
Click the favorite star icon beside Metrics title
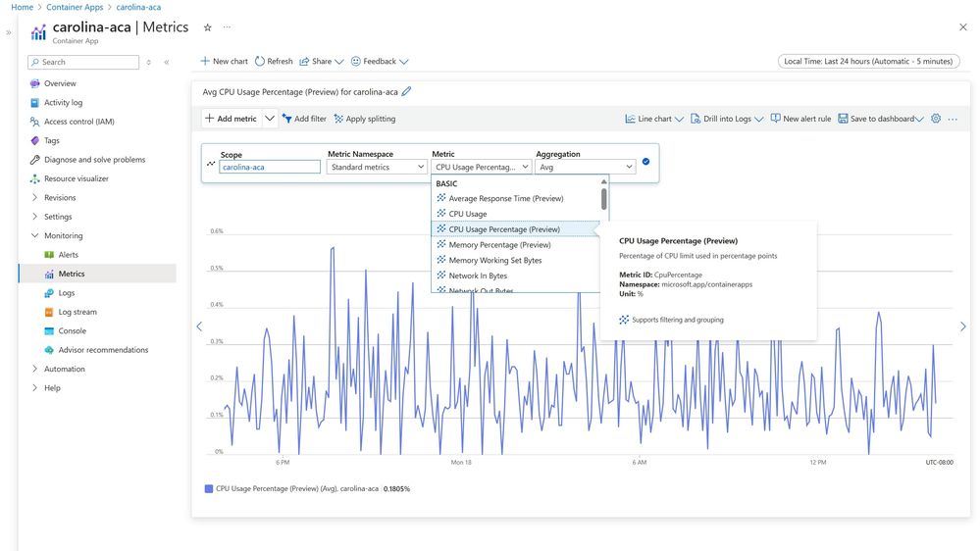pyautogui.click(x=208, y=27)
